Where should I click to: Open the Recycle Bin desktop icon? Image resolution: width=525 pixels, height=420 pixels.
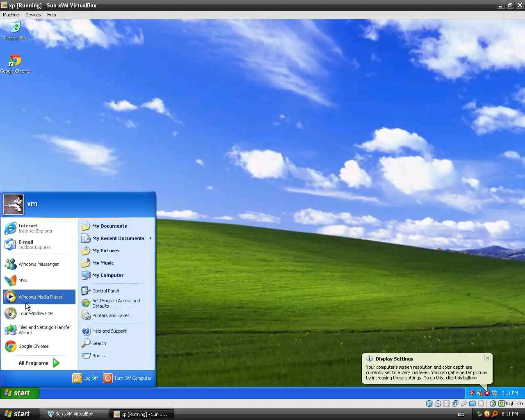pos(15,31)
